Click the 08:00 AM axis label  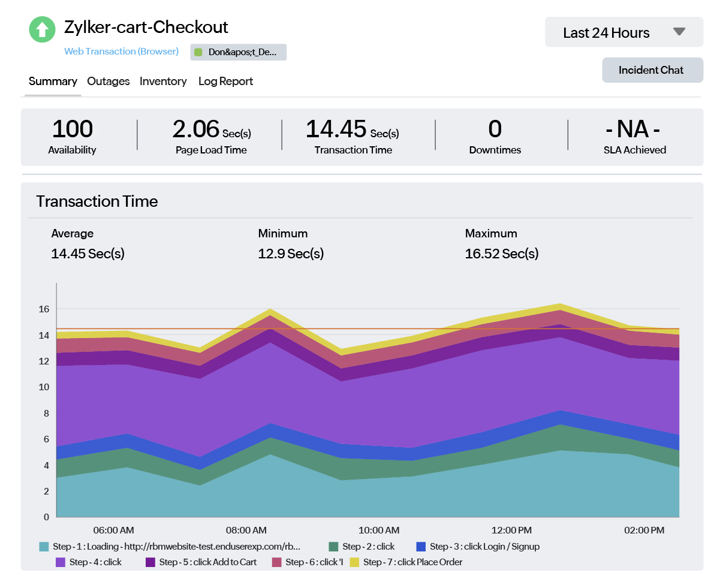246,530
